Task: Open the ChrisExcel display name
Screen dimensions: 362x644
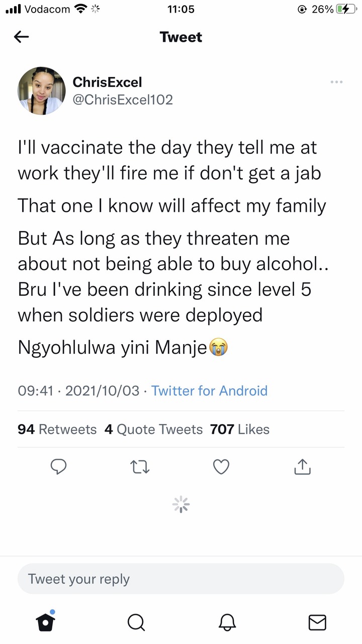Action: [108, 82]
